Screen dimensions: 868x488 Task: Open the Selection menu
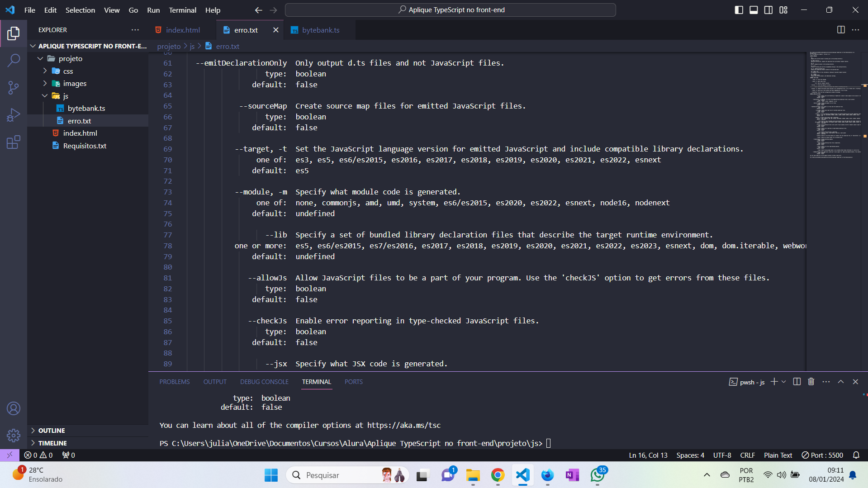pyautogui.click(x=80, y=10)
